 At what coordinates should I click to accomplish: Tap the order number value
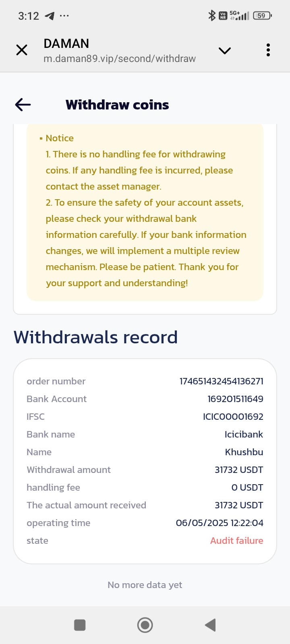(x=221, y=381)
